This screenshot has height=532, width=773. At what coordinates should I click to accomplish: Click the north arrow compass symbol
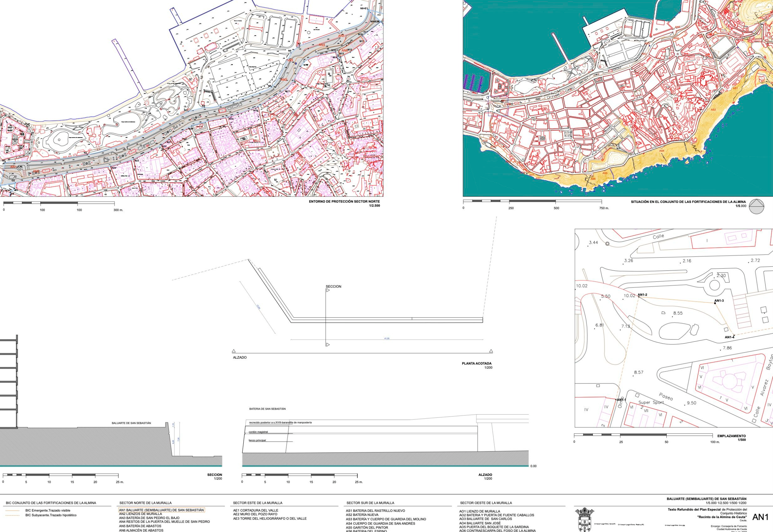756,206
